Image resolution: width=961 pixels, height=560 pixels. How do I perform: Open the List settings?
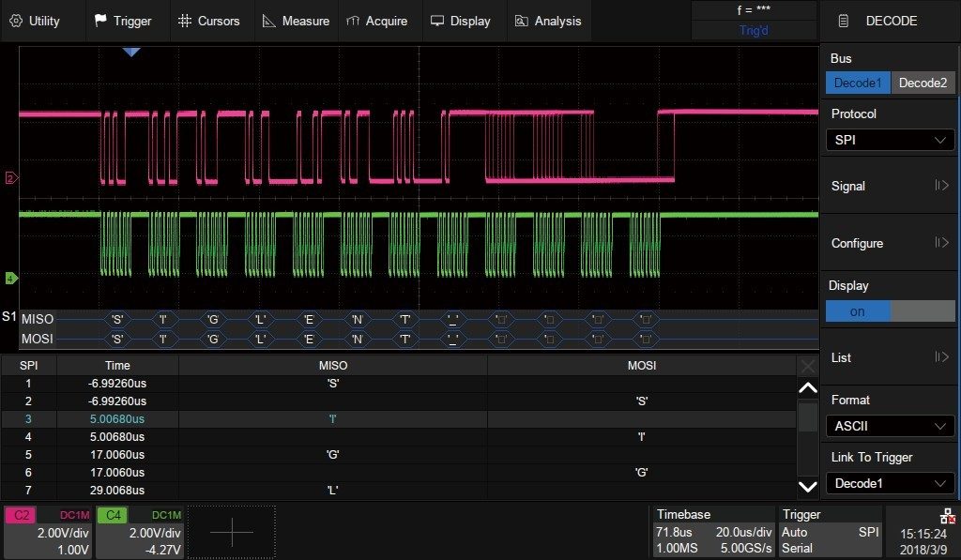890,357
